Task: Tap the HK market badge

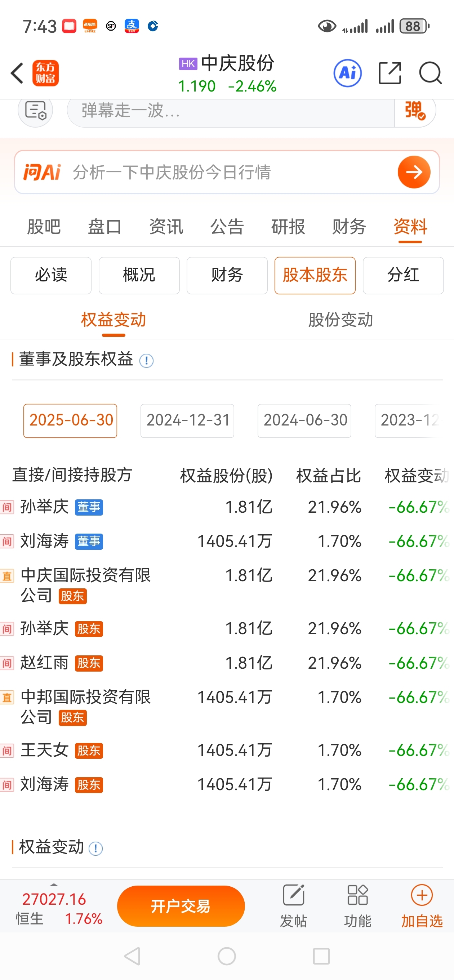Action: [x=188, y=63]
